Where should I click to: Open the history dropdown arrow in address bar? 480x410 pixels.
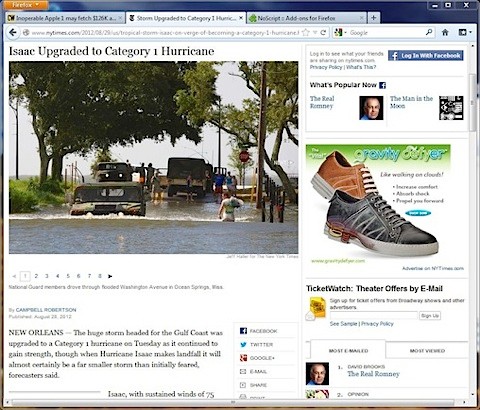[x=315, y=33]
